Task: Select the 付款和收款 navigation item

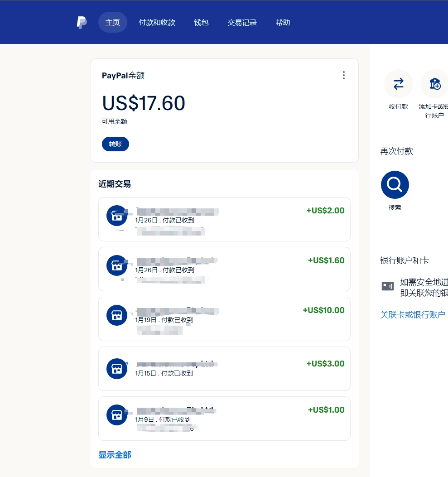Action: point(157,22)
